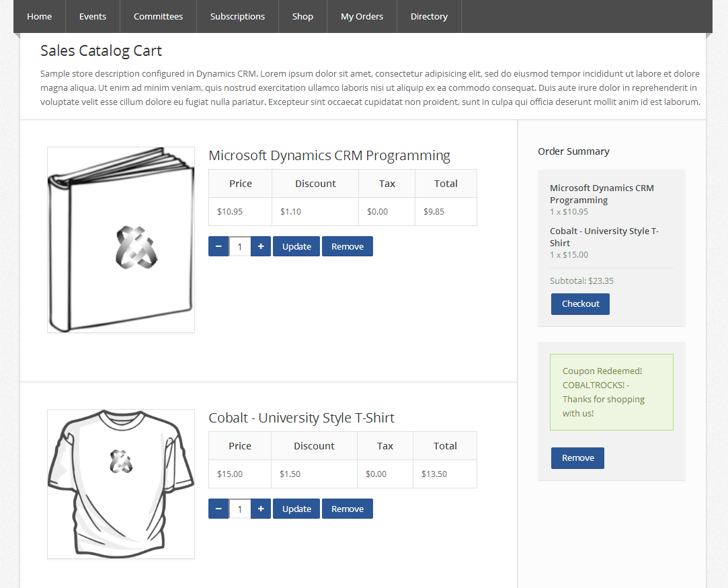The height and width of the screenshot is (588, 728).
Task: Open the Shop page
Action: (x=302, y=16)
